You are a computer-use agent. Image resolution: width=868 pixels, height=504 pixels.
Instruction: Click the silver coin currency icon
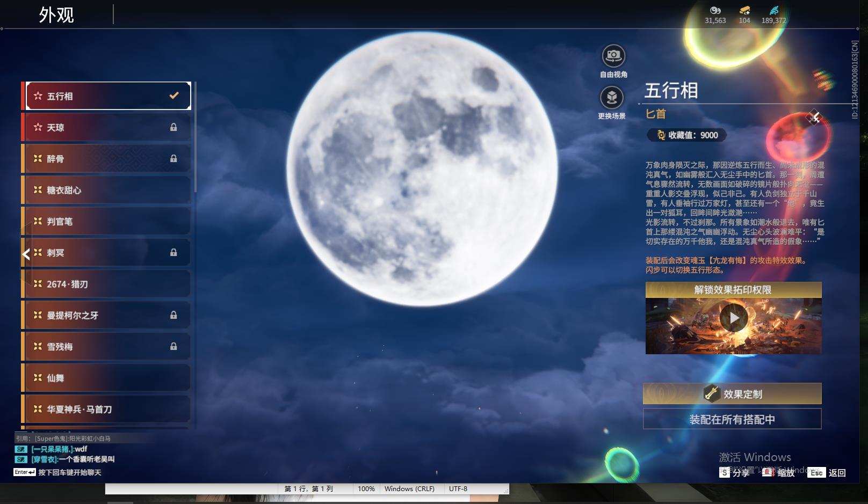click(x=715, y=10)
